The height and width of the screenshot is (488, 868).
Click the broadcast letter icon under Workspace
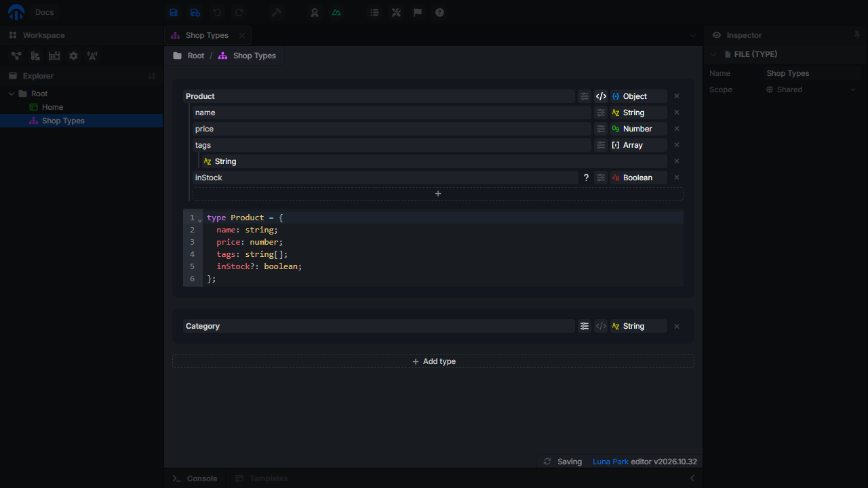coord(92,56)
